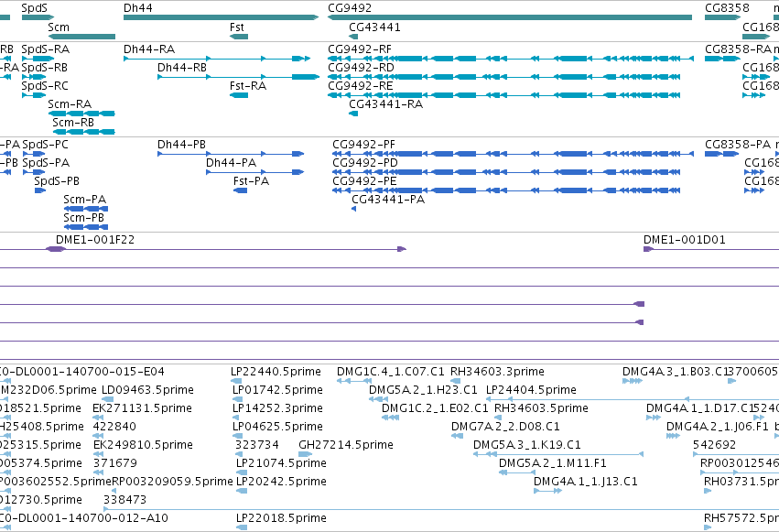Click the SpdS gene arrow
779x532 pixels.
click(x=38, y=17)
